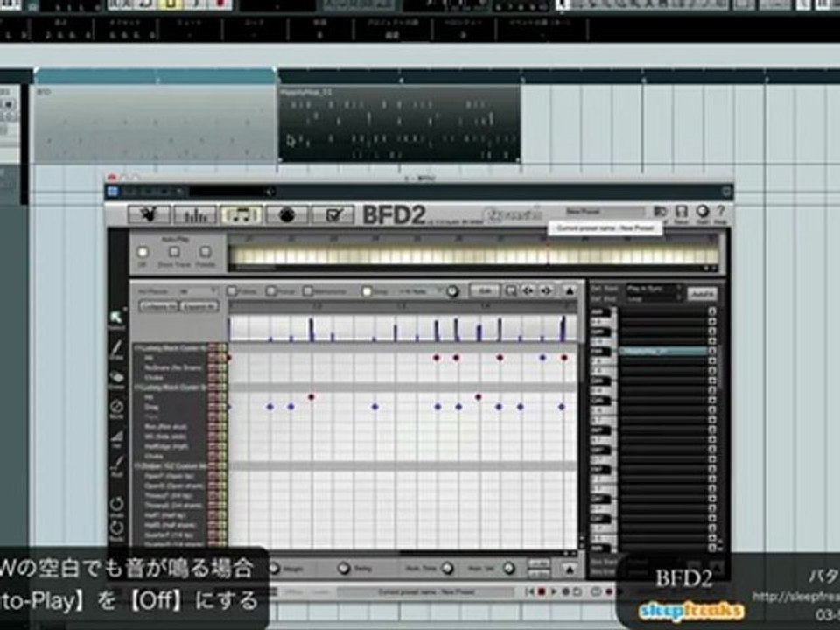Screen dimensions: 840x630
Task: Open the New Preset name dropdown
Action: [x=605, y=212]
